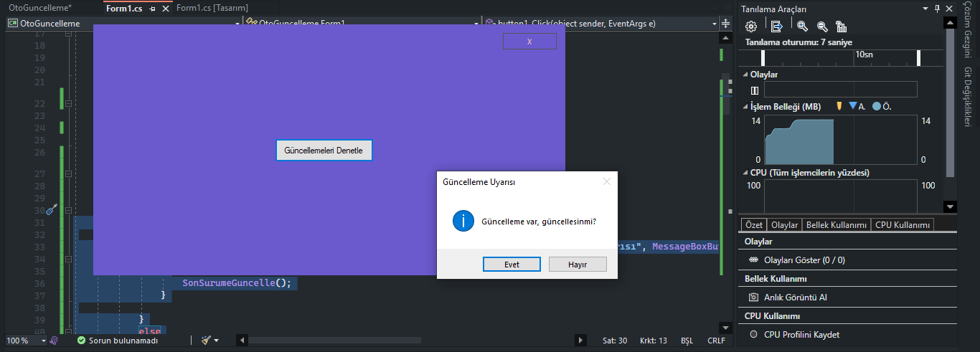The image size is (980, 352).
Task: Collapse the İşlem Belleği (MB) section
Action: click(x=745, y=107)
